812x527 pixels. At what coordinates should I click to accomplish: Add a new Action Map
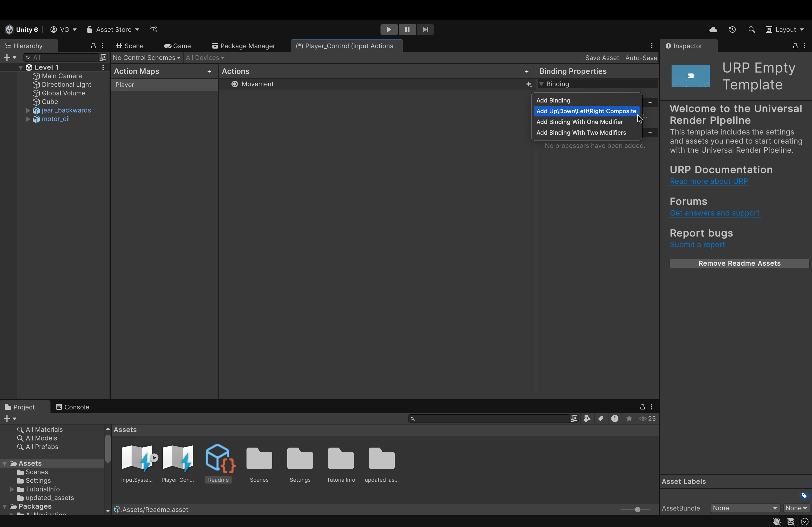[x=209, y=71]
